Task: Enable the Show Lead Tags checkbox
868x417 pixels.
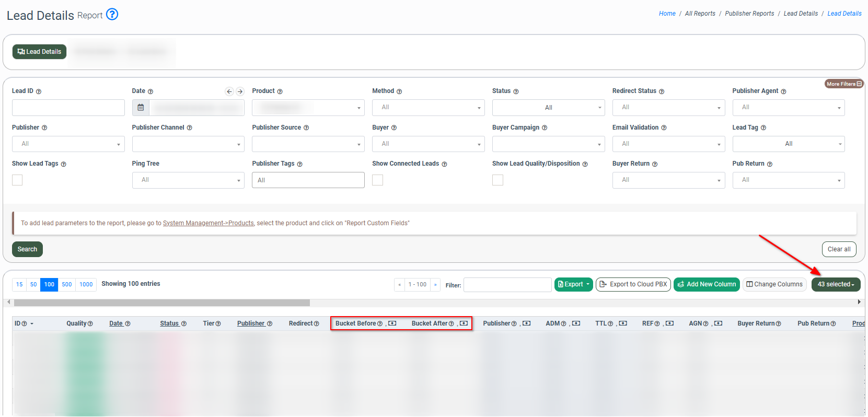Action: pyautogui.click(x=17, y=180)
